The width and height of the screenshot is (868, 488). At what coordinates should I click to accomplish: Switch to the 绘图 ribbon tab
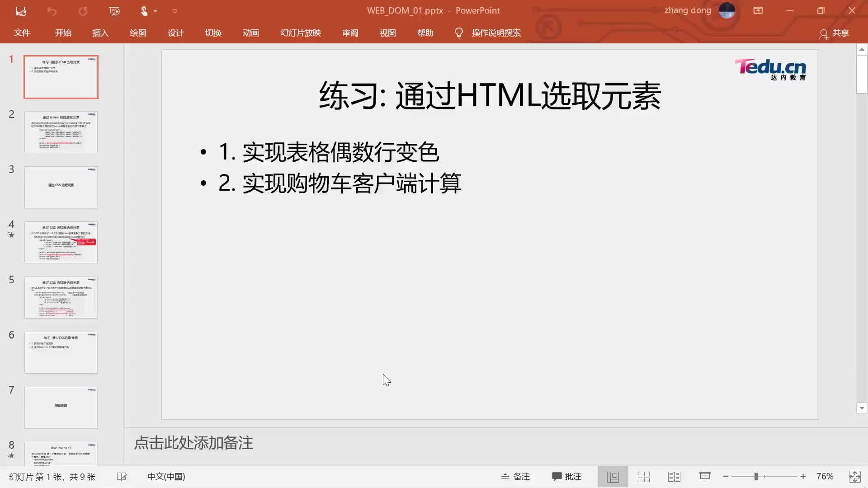[x=138, y=33]
